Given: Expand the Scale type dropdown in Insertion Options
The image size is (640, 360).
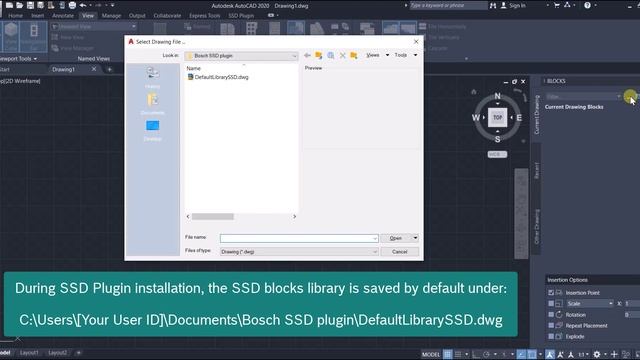Looking at the screenshot, I should coord(611,304).
